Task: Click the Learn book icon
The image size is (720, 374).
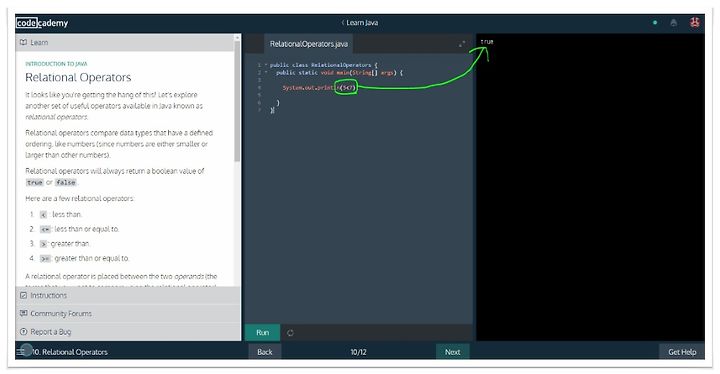Action: (x=23, y=42)
